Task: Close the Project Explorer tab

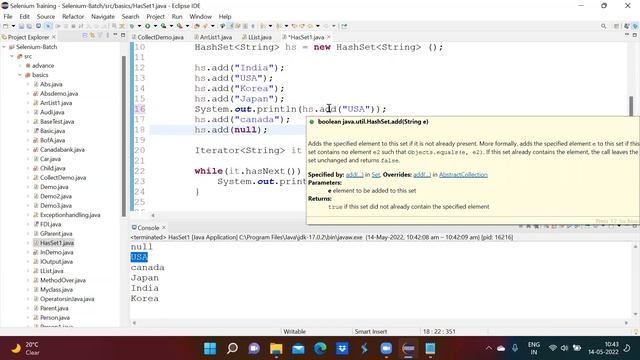Action: (x=53, y=37)
